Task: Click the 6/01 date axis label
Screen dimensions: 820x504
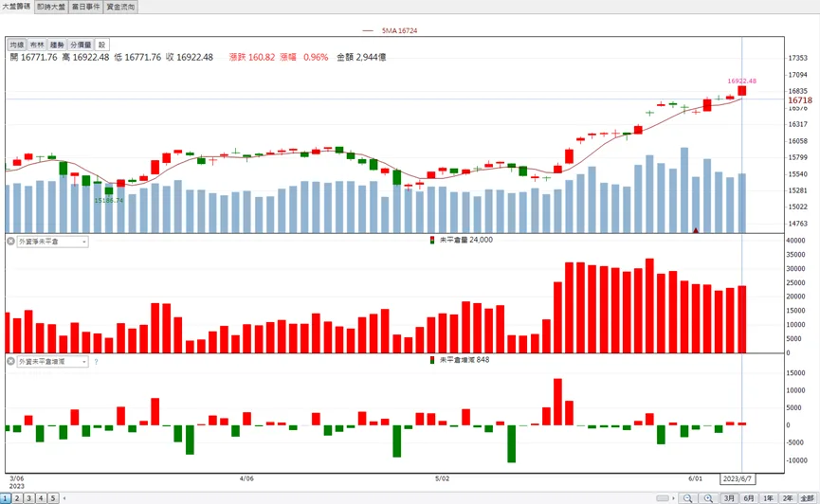Action: pos(695,479)
